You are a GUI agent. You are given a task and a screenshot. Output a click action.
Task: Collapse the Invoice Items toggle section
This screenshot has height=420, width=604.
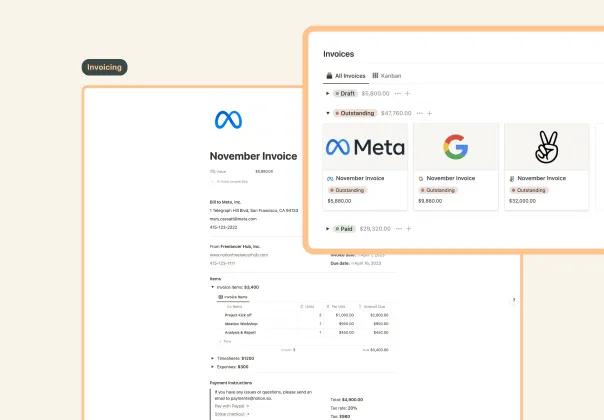212,286
